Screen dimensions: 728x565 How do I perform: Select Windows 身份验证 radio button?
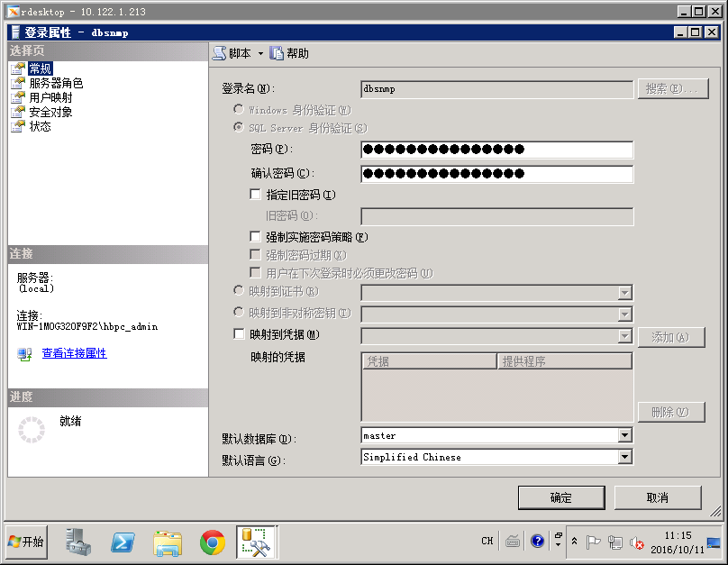(x=239, y=109)
